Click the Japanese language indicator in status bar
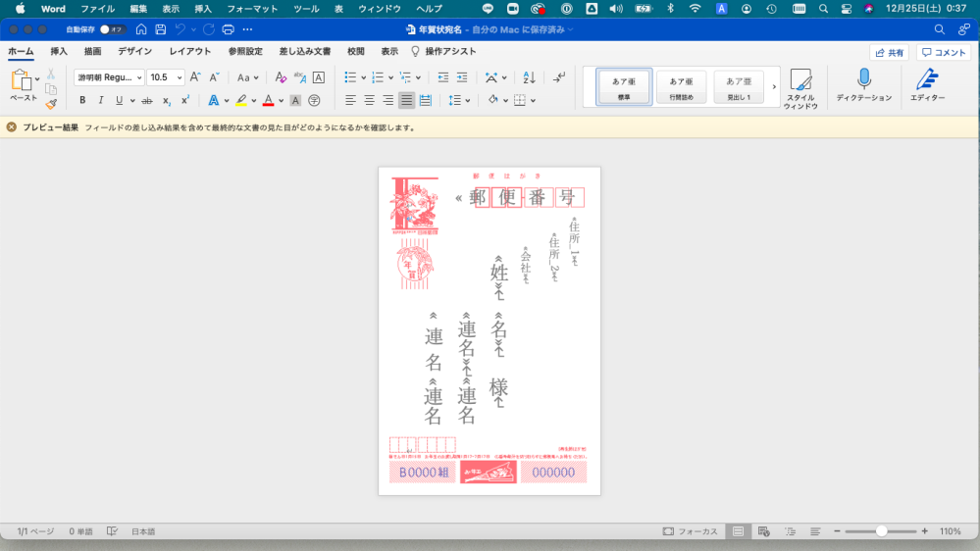Screen dimensions: 980x551 tap(143, 531)
